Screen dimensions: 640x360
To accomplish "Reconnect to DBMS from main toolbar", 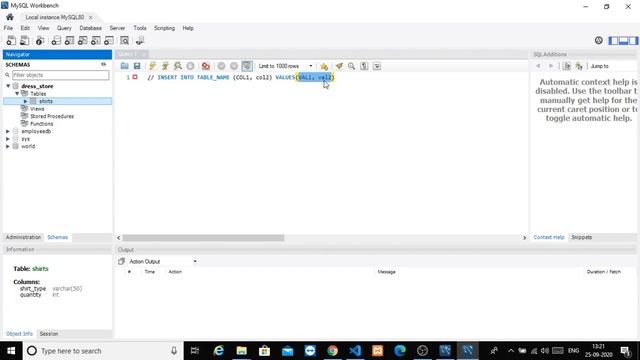I will (x=140, y=40).
